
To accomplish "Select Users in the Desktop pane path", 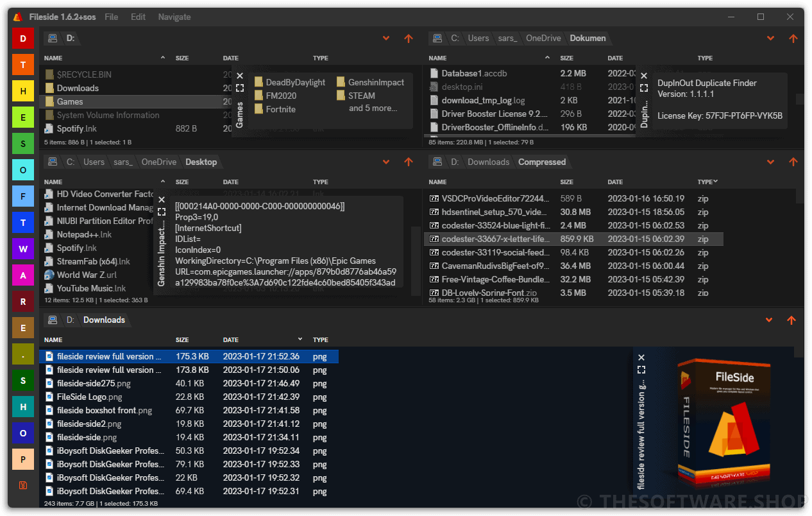I will [94, 162].
